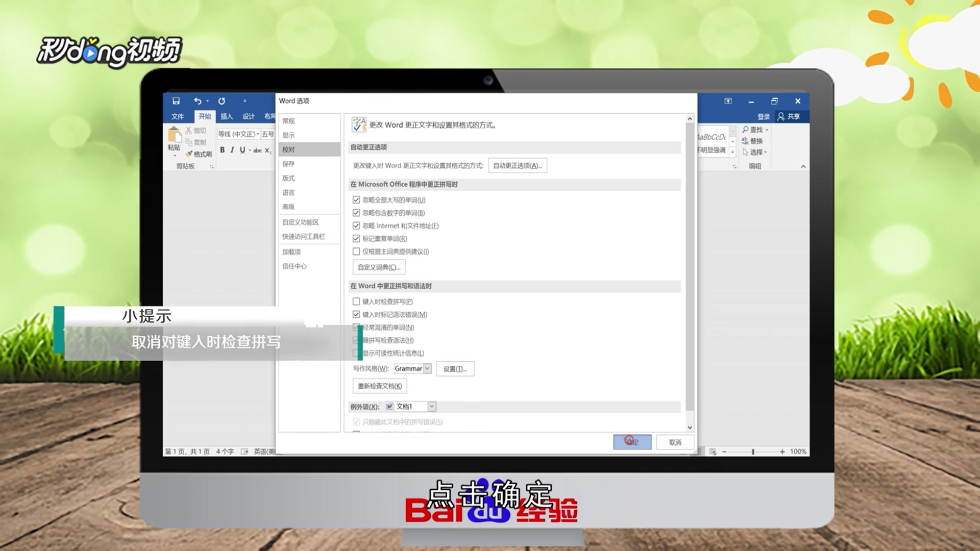
Task: Click the zoom slider handle
Action: (753, 452)
